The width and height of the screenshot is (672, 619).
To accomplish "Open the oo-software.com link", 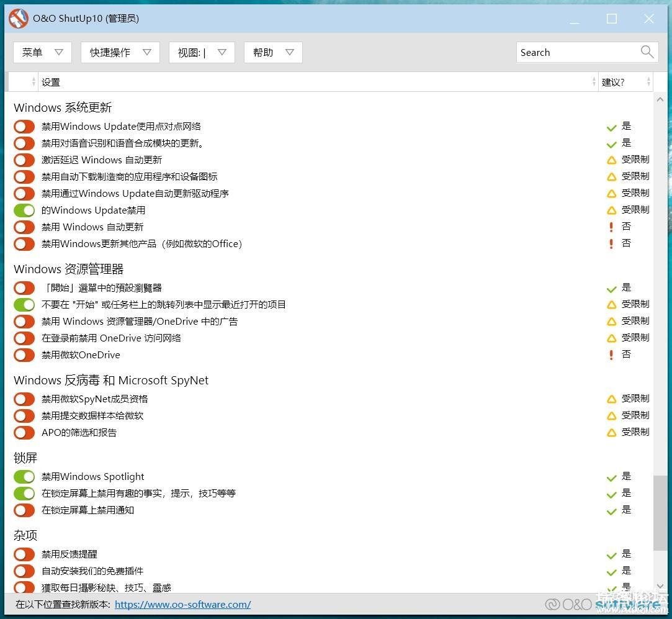I will point(183,604).
